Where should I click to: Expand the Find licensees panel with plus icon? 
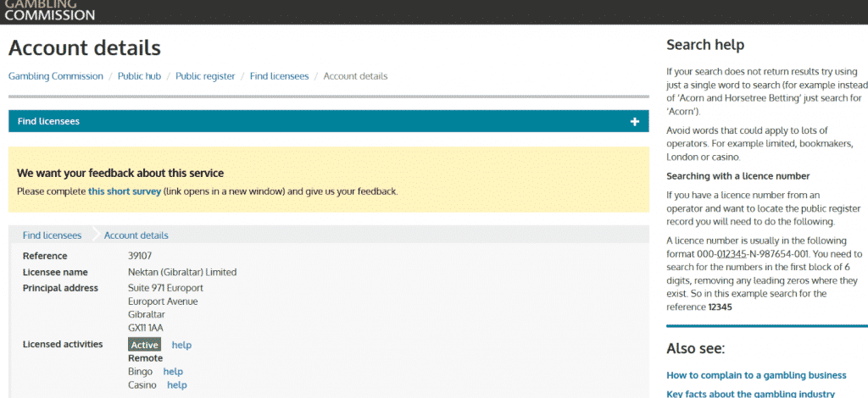click(634, 122)
